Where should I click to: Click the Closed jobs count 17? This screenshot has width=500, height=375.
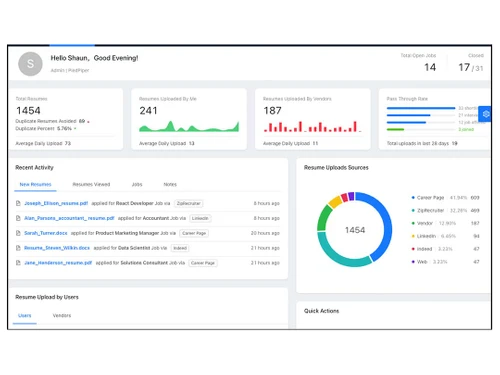464,67
